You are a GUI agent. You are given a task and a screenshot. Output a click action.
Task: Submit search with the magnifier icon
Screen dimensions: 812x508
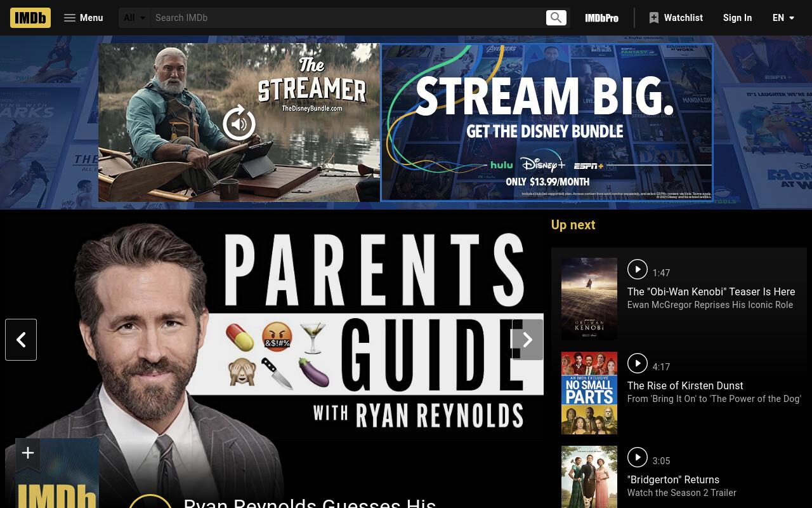click(556, 18)
